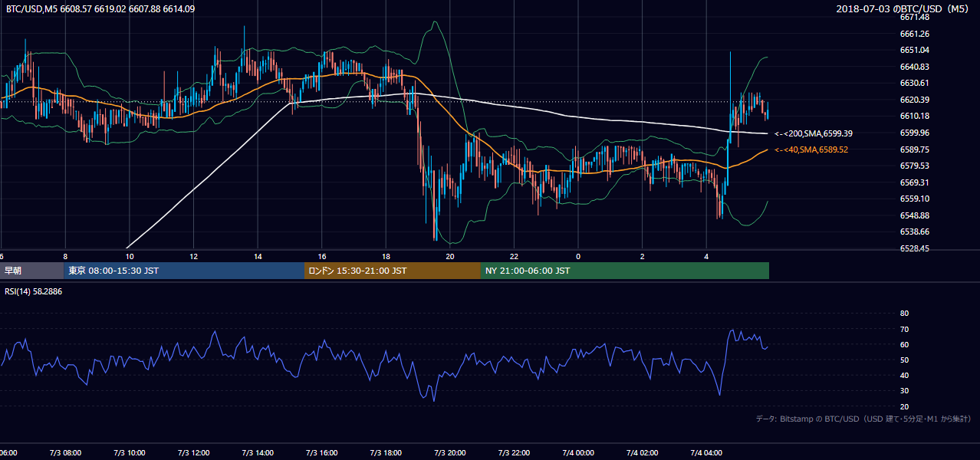Click the 7/3 12:00 time label
The height and width of the screenshot is (460, 980).
[x=193, y=453]
